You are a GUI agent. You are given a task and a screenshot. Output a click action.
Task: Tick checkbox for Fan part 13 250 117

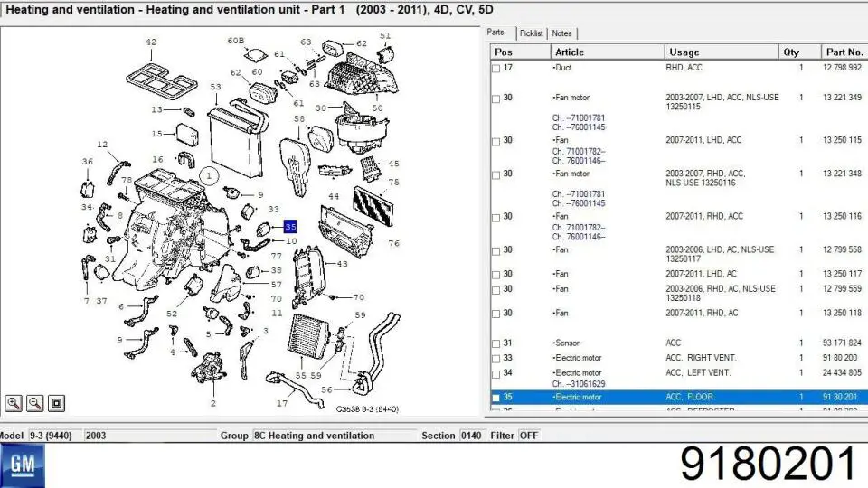pyautogui.click(x=496, y=275)
